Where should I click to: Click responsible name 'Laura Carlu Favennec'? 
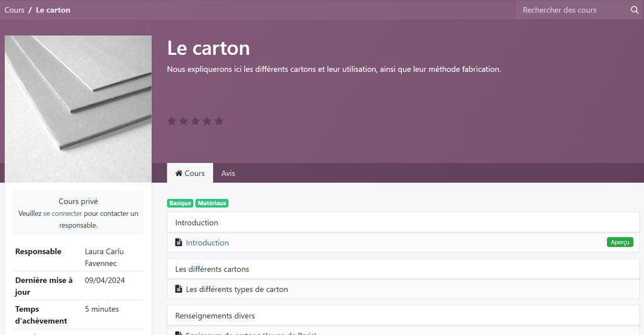click(104, 258)
